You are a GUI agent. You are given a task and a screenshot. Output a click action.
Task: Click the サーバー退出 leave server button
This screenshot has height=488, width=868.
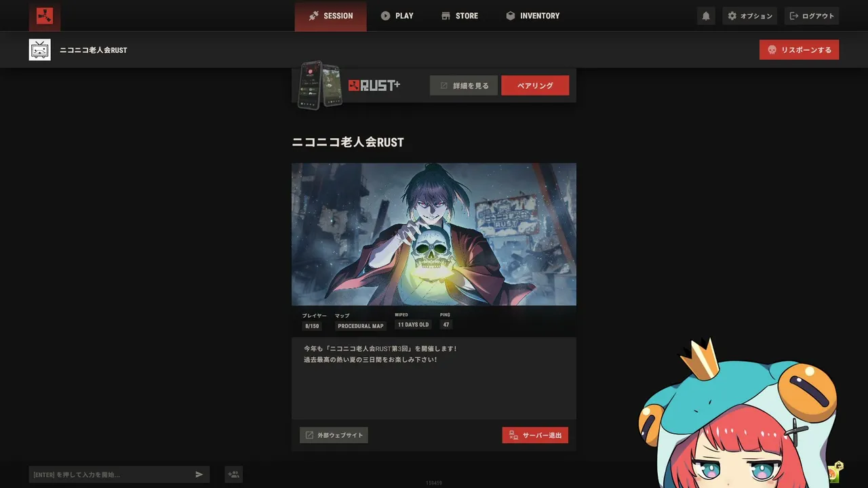[x=535, y=435]
